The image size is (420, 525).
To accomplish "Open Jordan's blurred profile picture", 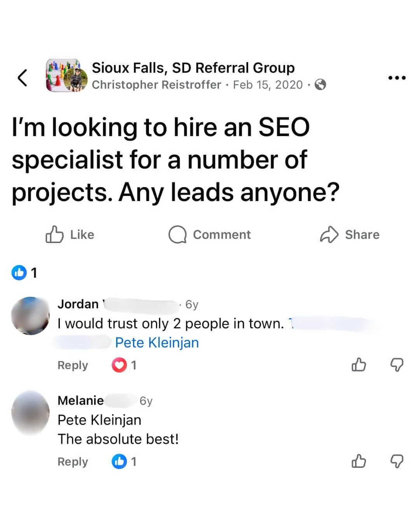I will (x=30, y=316).
